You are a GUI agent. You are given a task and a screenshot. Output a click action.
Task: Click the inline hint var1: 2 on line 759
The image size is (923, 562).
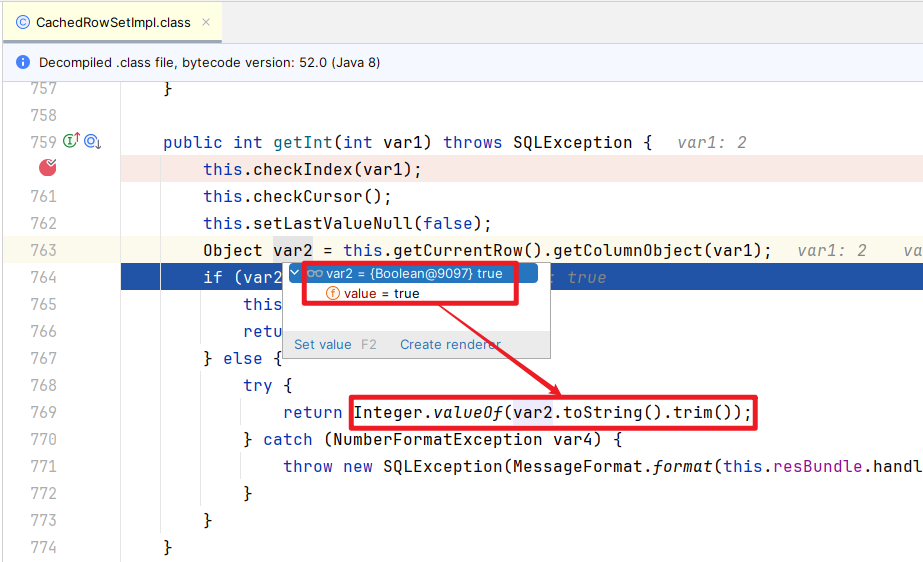pos(712,142)
